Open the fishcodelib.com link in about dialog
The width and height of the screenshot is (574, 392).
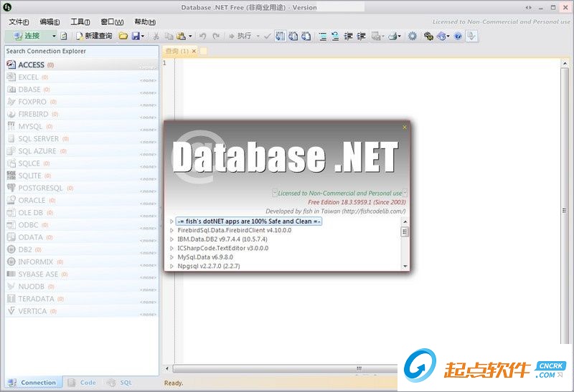(x=374, y=211)
